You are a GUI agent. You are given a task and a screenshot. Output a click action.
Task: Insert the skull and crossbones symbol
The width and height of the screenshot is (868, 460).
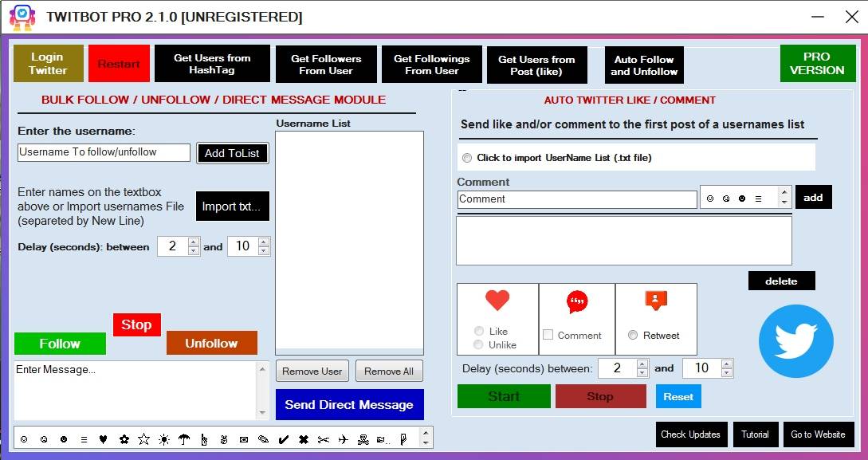pyautogui.click(x=363, y=439)
